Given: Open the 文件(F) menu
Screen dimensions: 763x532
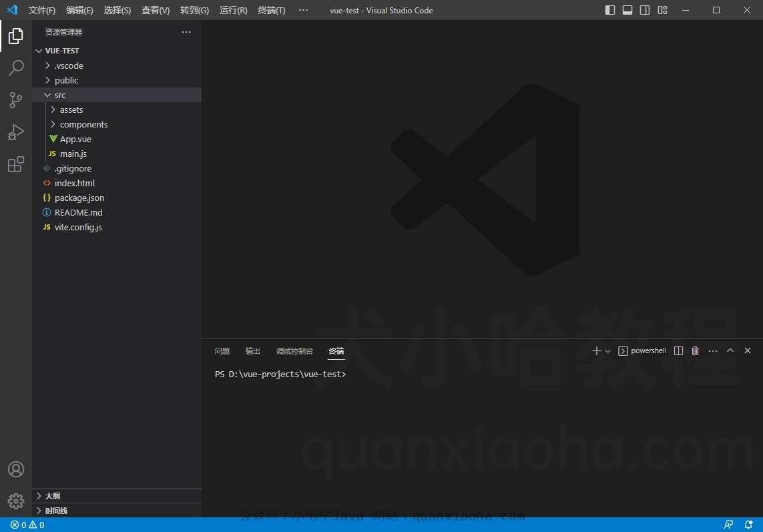Looking at the screenshot, I should tap(42, 10).
